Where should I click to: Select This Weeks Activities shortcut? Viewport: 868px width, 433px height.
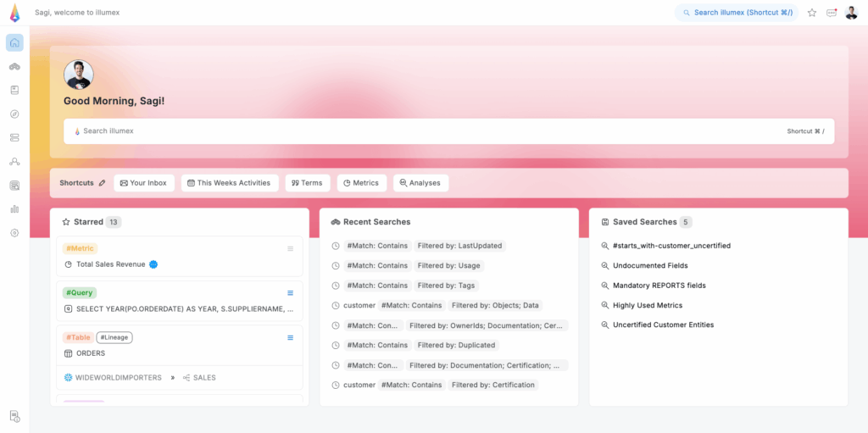coord(229,183)
